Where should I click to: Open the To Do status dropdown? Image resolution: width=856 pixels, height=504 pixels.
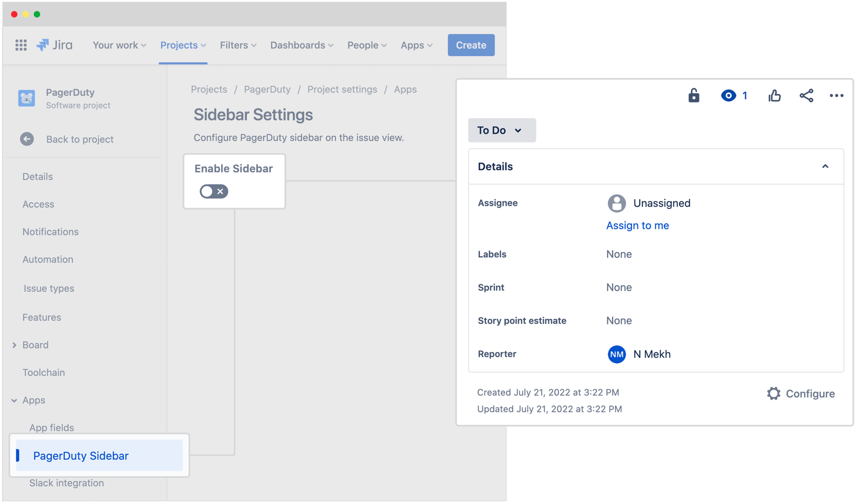(x=502, y=130)
